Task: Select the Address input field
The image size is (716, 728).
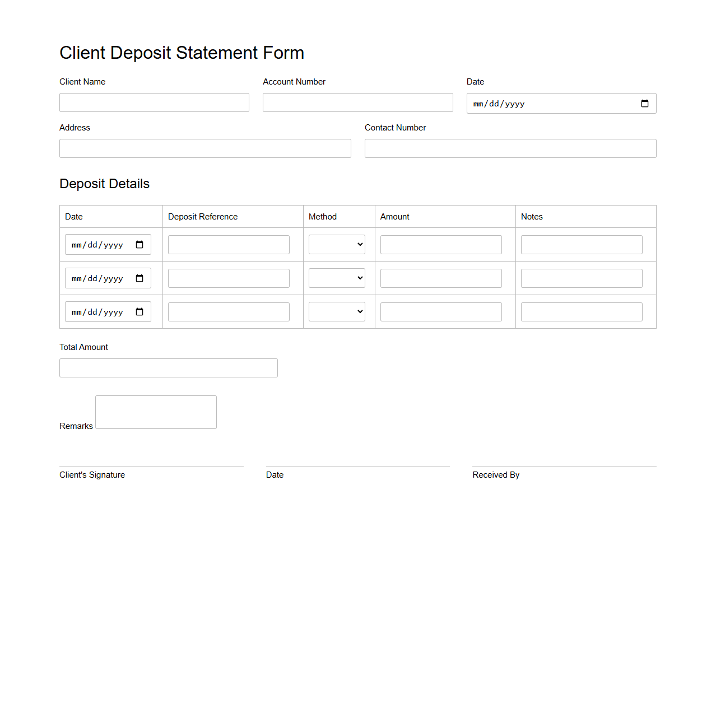Action: pos(205,148)
